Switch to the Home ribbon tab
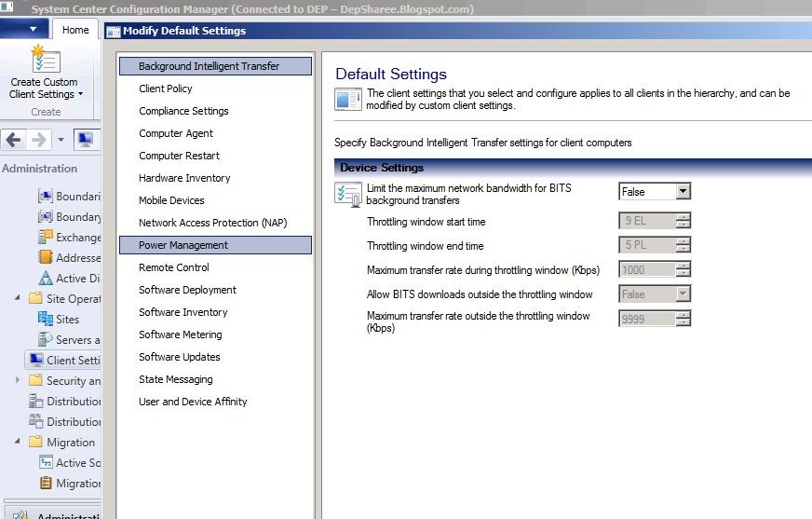This screenshot has width=812, height=519. (x=75, y=30)
